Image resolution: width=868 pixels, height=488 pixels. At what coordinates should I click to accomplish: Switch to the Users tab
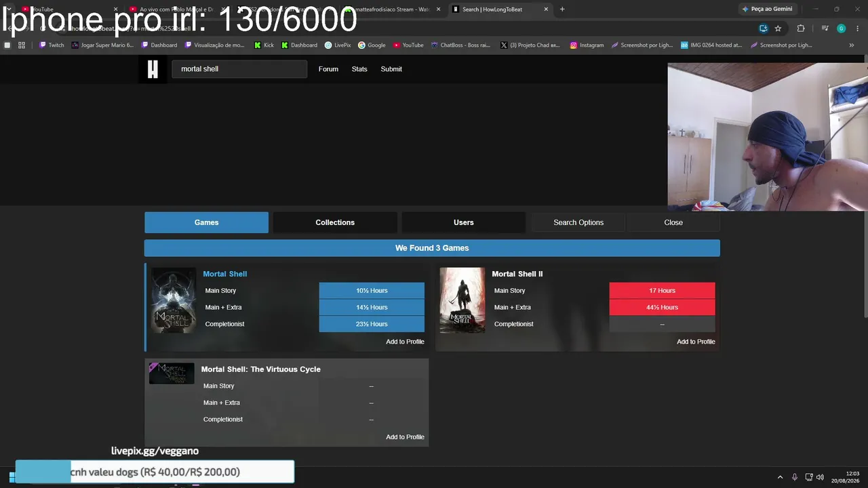(x=464, y=222)
